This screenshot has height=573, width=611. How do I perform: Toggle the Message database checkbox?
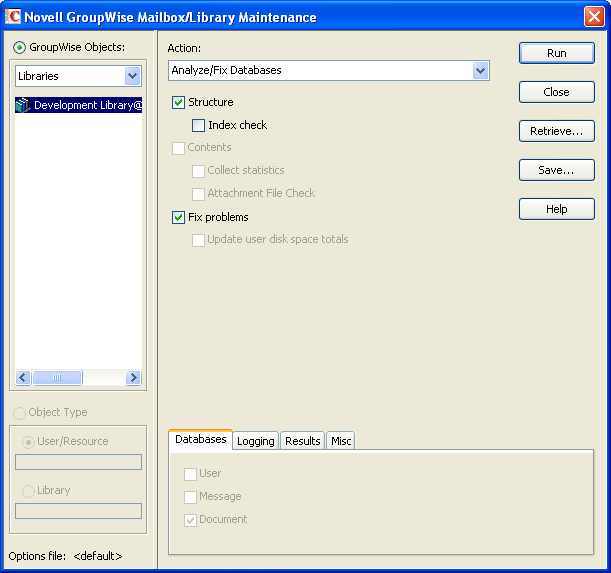pos(190,497)
